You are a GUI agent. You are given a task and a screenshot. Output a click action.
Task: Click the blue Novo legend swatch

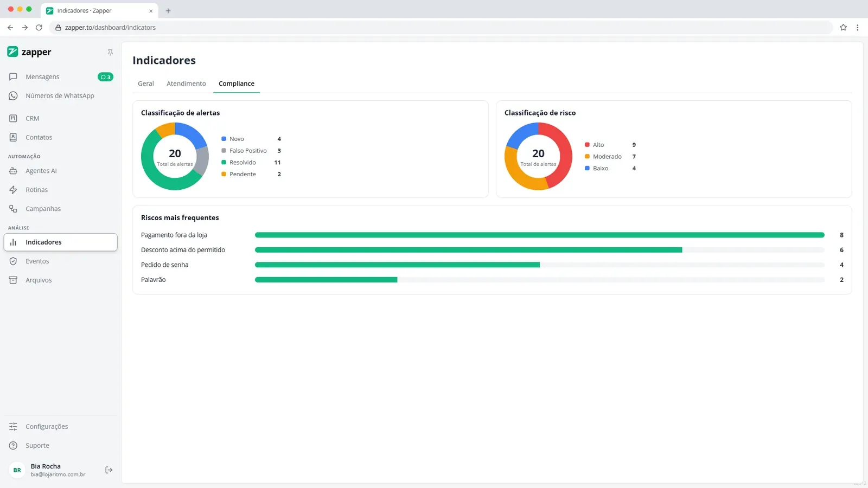pos(224,139)
